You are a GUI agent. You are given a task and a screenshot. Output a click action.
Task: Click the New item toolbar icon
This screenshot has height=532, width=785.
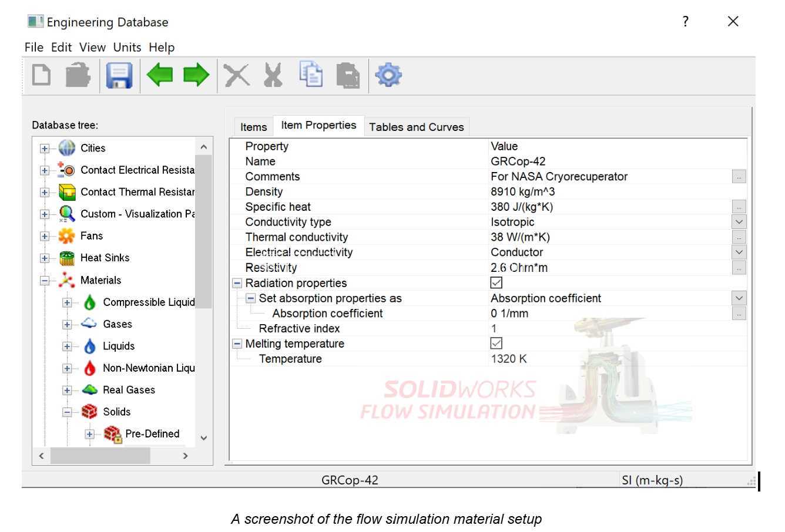click(41, 76)
